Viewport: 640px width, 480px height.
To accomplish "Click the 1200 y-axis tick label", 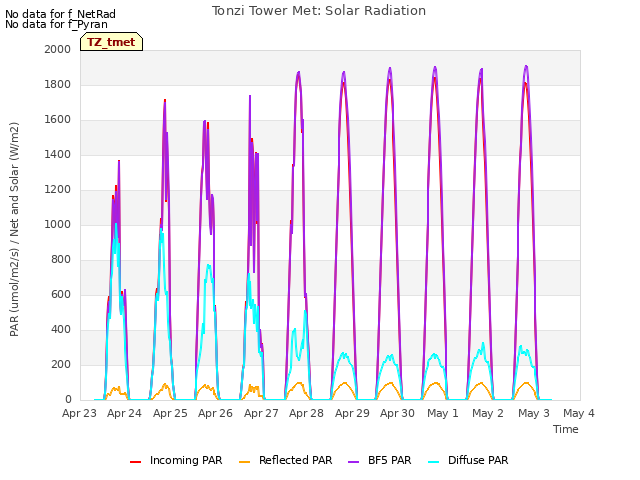I will click(x=58, y=189).
